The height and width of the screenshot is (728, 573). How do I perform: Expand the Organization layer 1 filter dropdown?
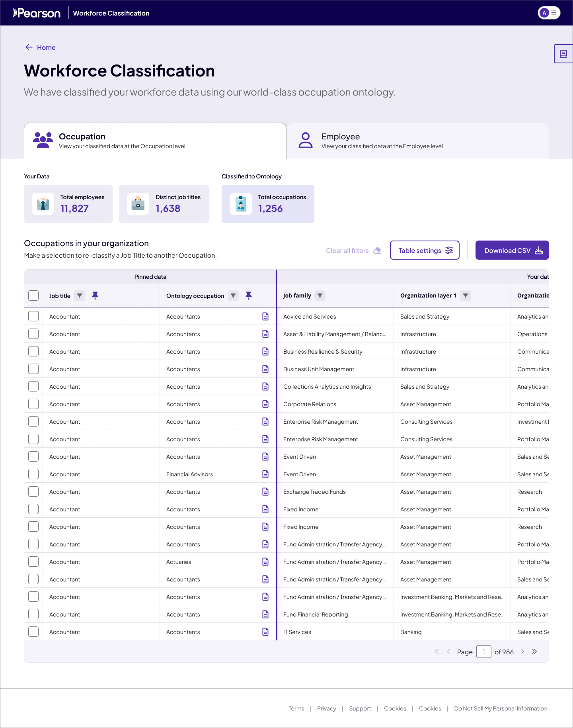466,296
